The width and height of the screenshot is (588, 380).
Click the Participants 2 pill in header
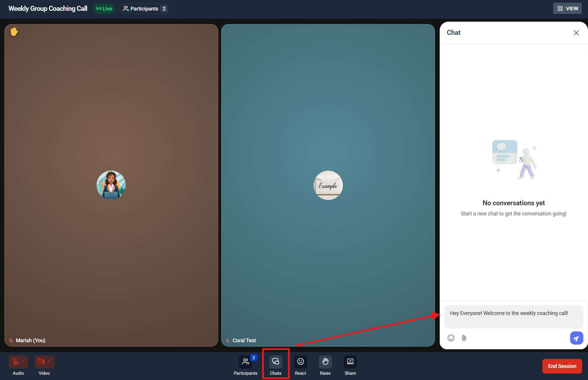click(145, 9)
